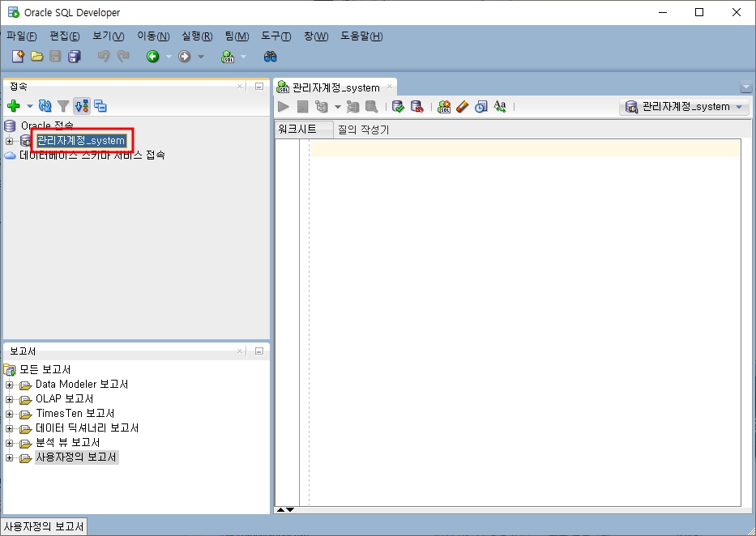Close the 관리자계정_system editor tab
Viewport: 756px width, 536px height.
point(390,87)
